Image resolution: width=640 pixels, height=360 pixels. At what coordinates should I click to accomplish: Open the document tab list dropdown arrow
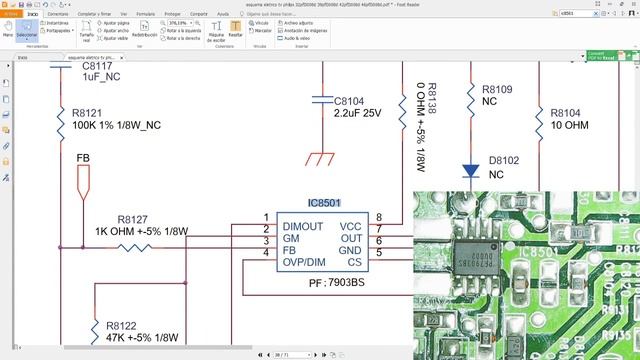(x=582, y=56)
